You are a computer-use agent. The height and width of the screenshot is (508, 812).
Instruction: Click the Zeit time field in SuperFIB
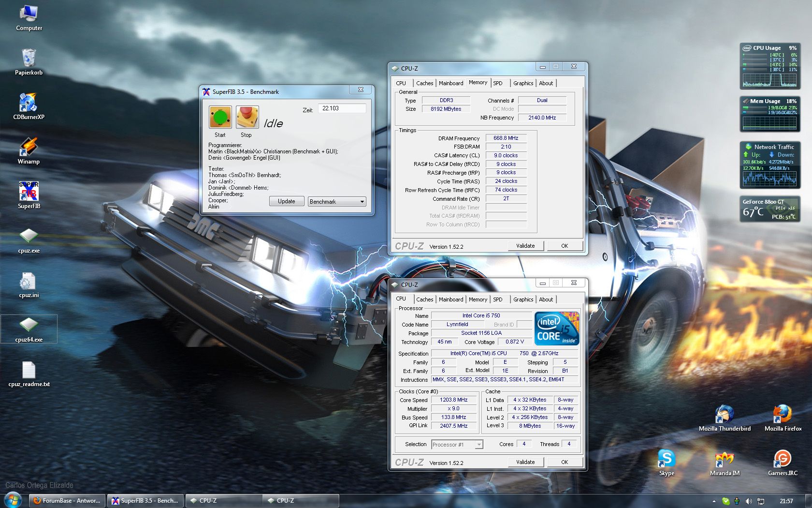[342, 108]
